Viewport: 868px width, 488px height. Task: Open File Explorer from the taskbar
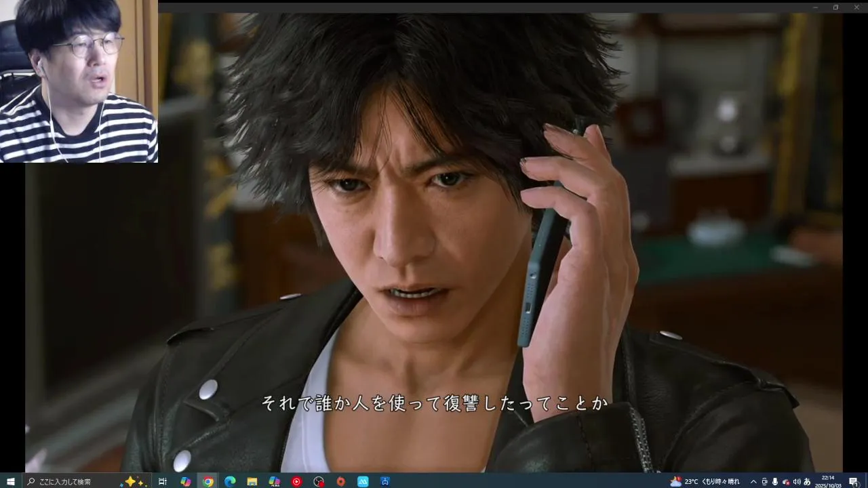pos(252,481)
